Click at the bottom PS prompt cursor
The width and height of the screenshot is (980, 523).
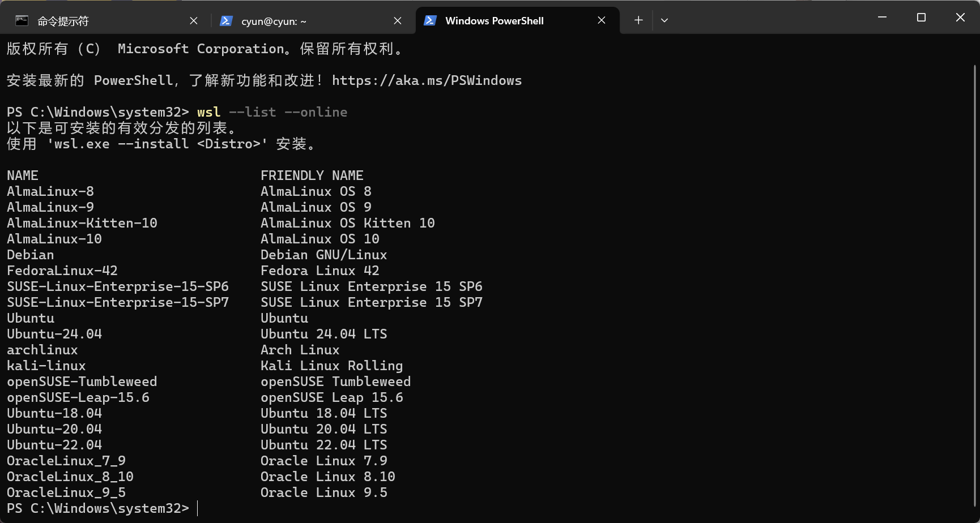click(x=198, y=508)
